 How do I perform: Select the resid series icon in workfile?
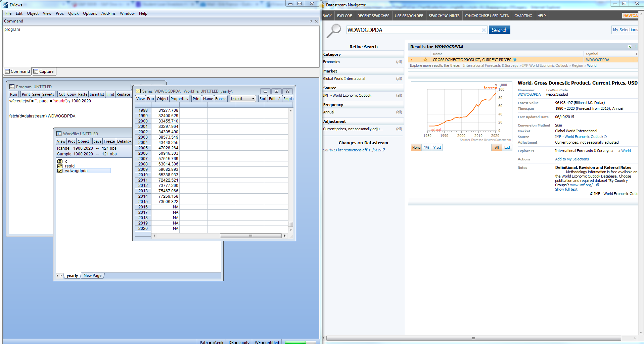pos(60,166)
